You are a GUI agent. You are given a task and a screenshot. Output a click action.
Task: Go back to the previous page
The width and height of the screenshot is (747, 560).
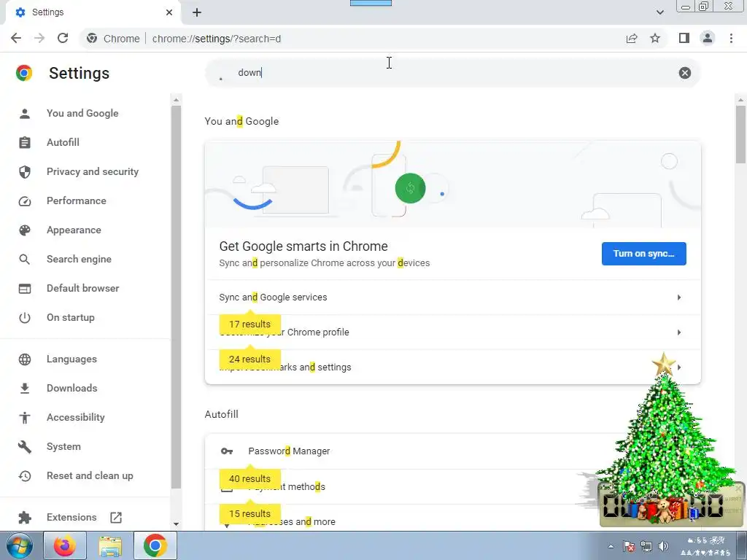(x=16, y=38)
